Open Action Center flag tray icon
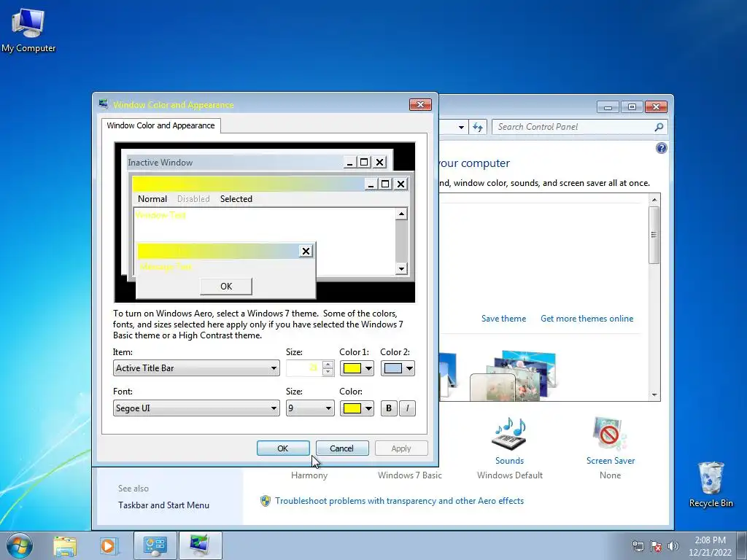 [656, 546]
